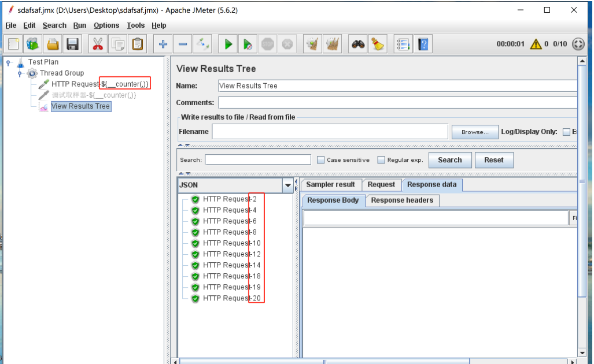Click the New test plan icon

13,44
